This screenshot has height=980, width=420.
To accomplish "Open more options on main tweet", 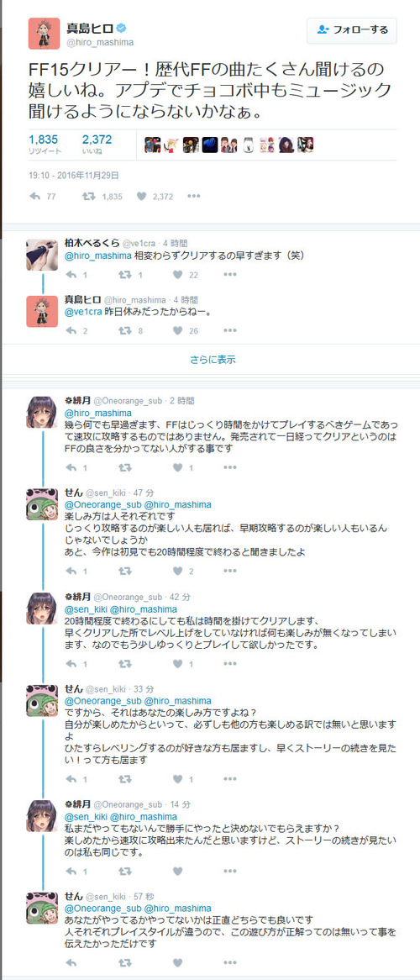I will pyautogui.click(x=195, y=196).
